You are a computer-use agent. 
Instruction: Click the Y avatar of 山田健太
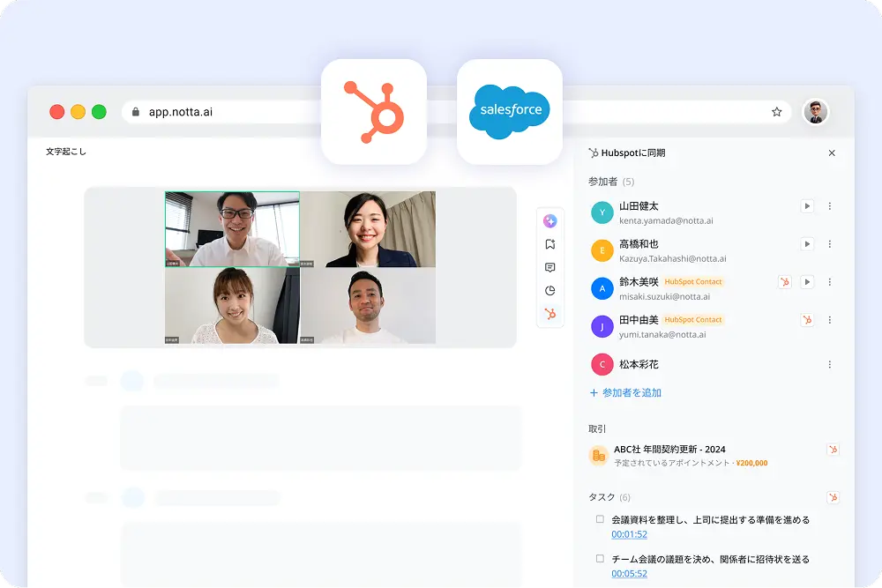[x=602, y=212]
